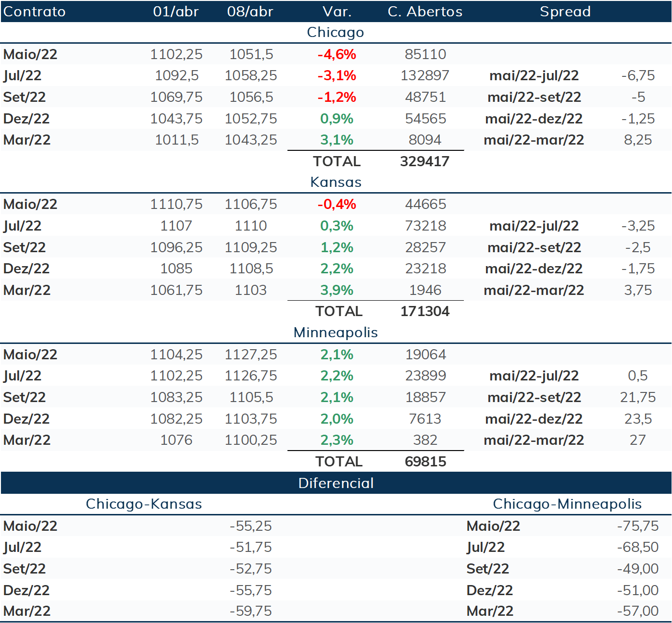This screenshot has width=672, height=623.
Task: Select open contracts value "132897"
Action: pos(425,75)
